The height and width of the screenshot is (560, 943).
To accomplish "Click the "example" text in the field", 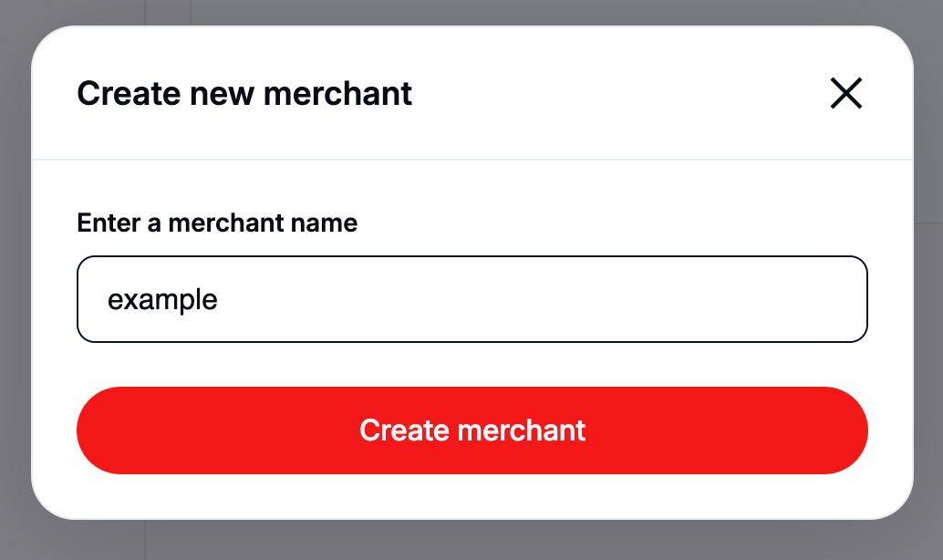I will [x=162, y=300].
